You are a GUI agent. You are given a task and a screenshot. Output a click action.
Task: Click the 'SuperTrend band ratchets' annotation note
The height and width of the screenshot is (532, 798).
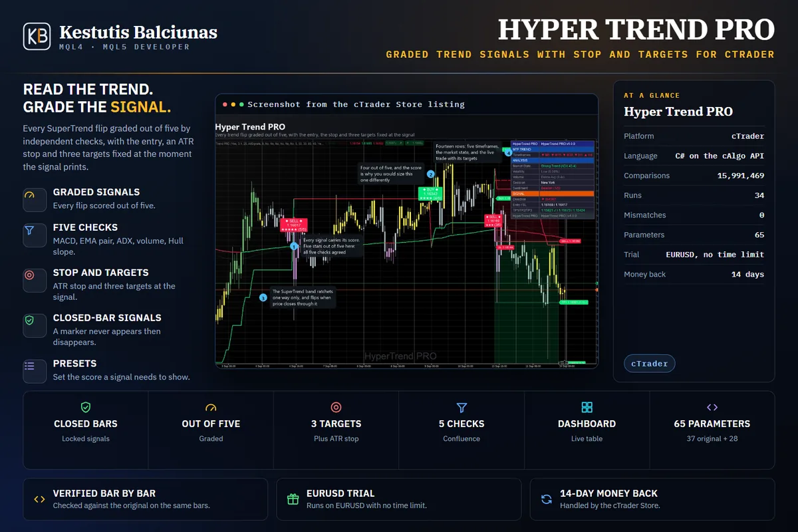pyautogui.click(x=303, y=298)
